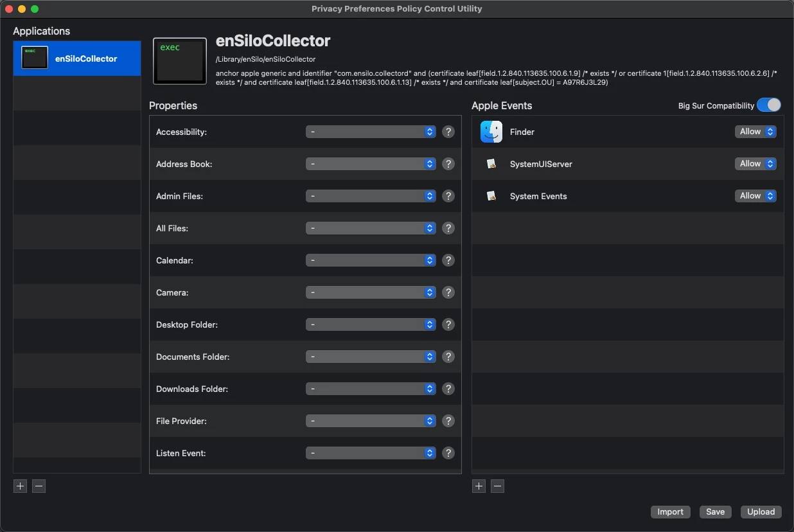Click the Admin Files property label
The image size is (794, 532).
point(180,196)
